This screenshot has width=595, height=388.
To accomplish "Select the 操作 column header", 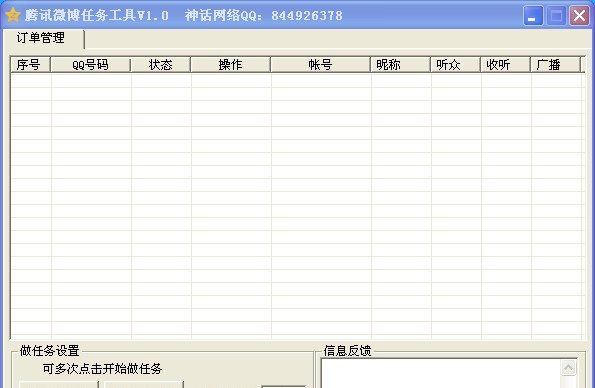I will click(230, 65).
